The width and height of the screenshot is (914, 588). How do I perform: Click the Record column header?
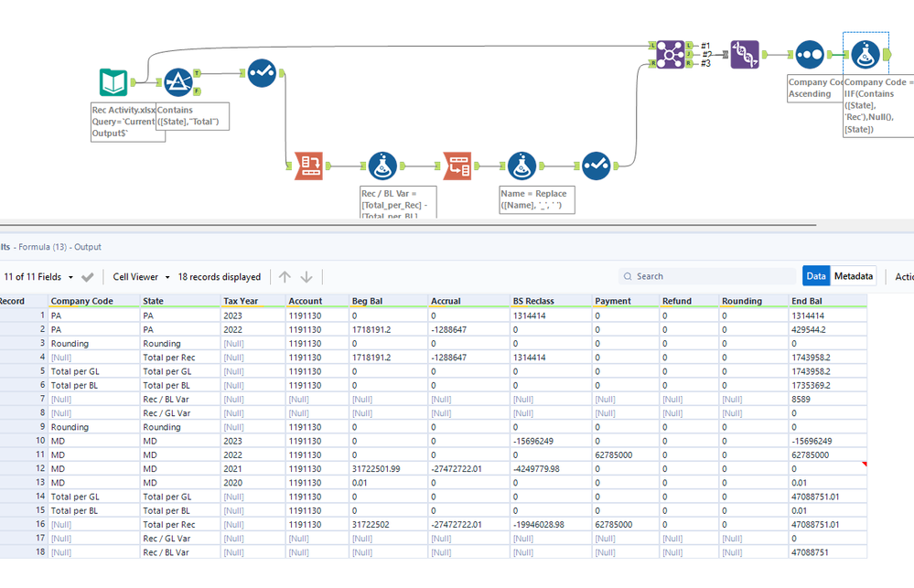(x=23, y=301)
